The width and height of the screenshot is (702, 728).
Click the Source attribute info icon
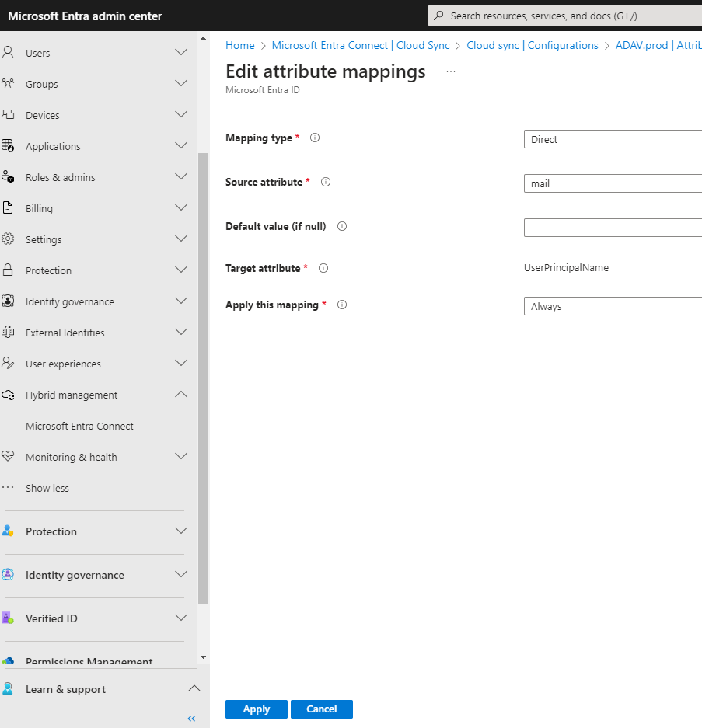point(326,182)
